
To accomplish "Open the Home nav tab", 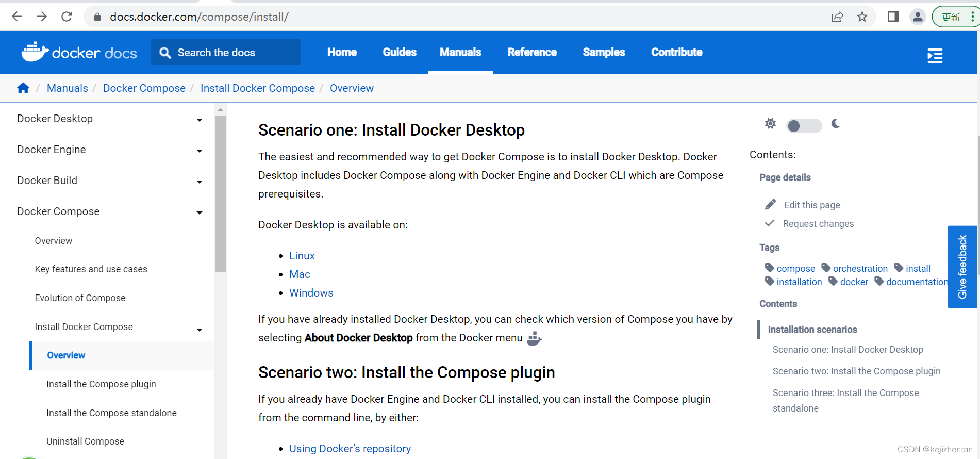I will click(x=342, y=52).
